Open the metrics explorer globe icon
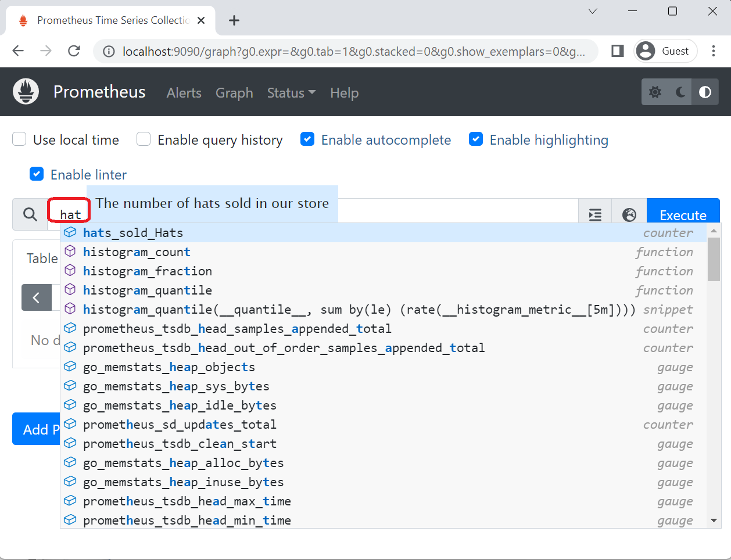The height and width of the screenshot is (560, 731). 629,215
